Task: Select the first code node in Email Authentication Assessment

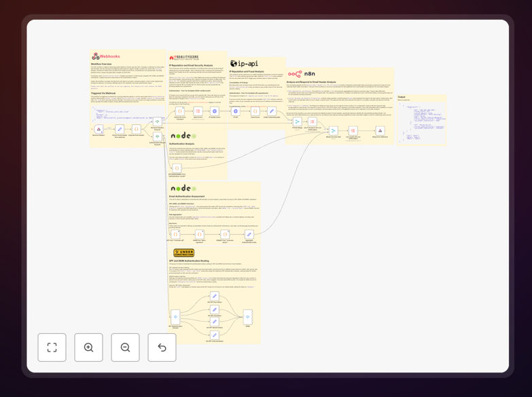Action: (x=175, y=234)
